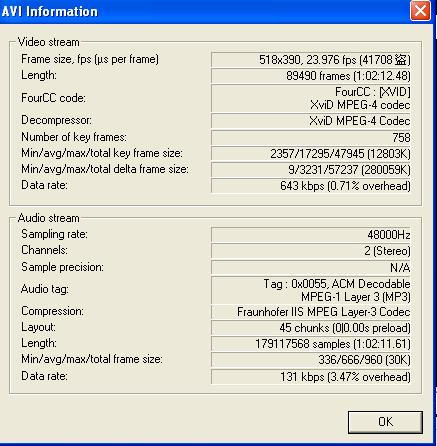437x446 pixels.
Task: Click the Channels 2 (Stereo) field
Action: coord(311,251)
